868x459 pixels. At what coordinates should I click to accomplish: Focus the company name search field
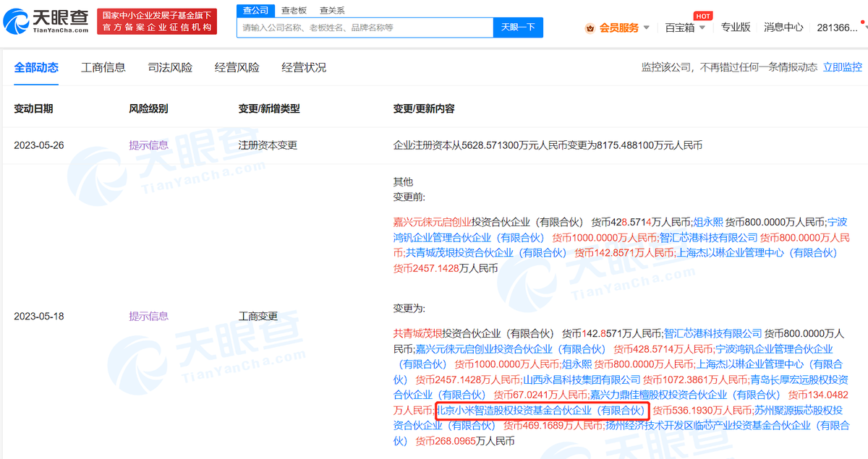365,27
